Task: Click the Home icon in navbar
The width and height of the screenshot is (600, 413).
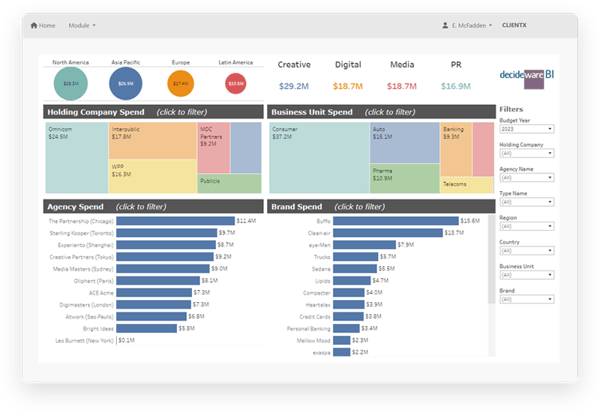Action: point(34,25)
